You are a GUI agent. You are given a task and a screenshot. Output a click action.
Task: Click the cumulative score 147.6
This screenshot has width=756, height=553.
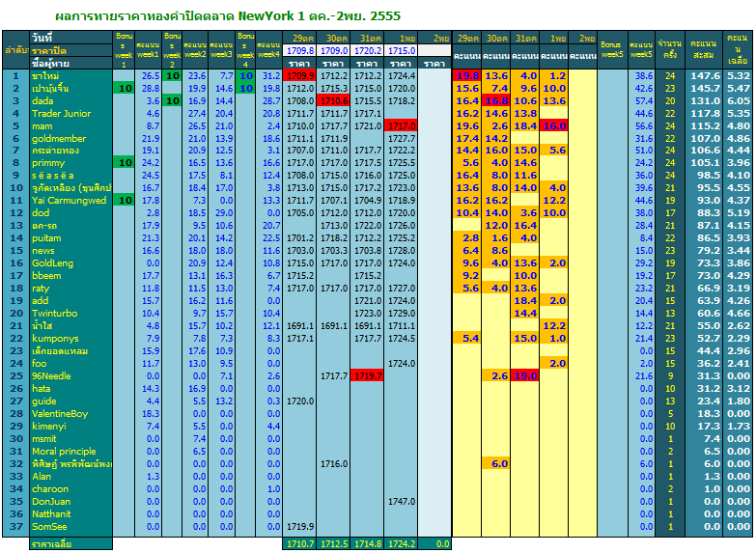(705, 75)
